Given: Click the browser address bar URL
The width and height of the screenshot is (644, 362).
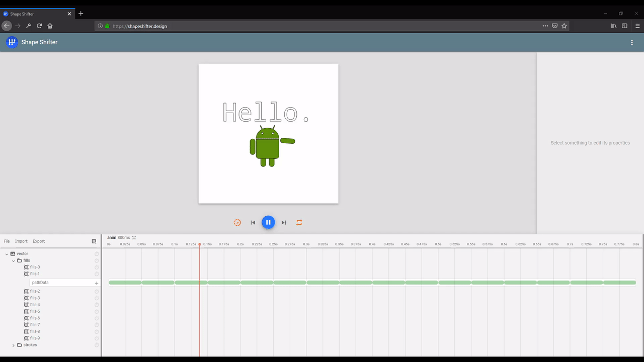Looking at the screenshot, I should [140, 26].
